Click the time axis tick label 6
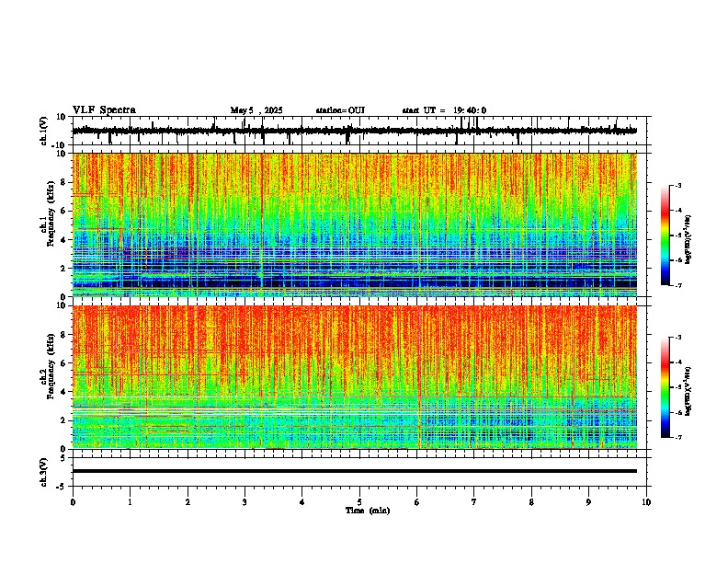The height and width of the screenshot is (563, 728). click(x=417, y=502)
